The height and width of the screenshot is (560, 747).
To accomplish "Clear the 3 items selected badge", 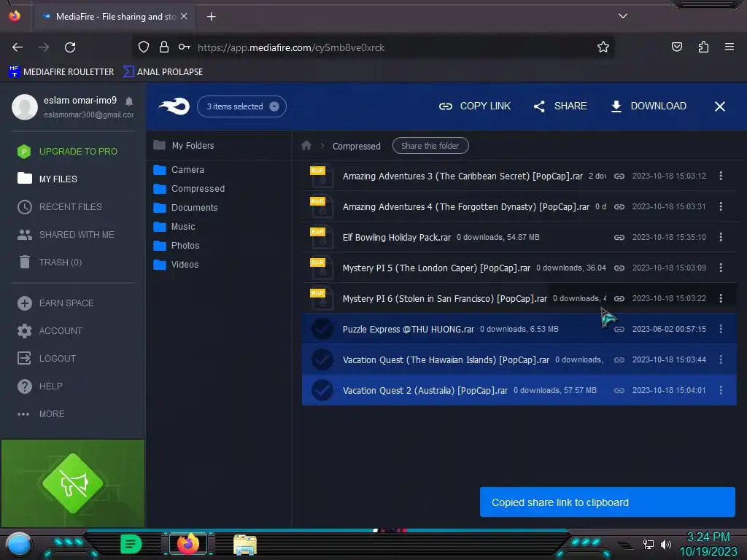I will tap(274, 106).
